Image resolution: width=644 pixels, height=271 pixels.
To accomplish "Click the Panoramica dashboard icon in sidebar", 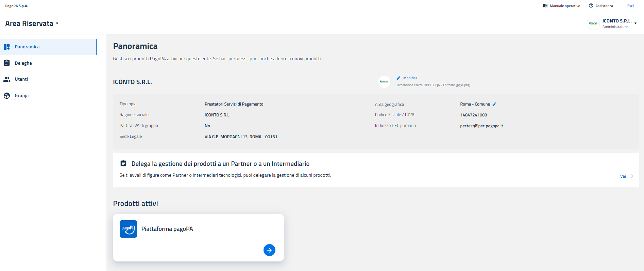I will [x=7, y=47].
